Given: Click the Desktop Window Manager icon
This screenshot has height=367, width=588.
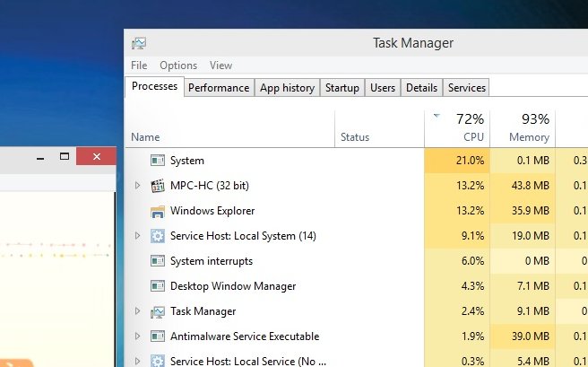Looking at the screenshot, I should click(x=158, y=286).
